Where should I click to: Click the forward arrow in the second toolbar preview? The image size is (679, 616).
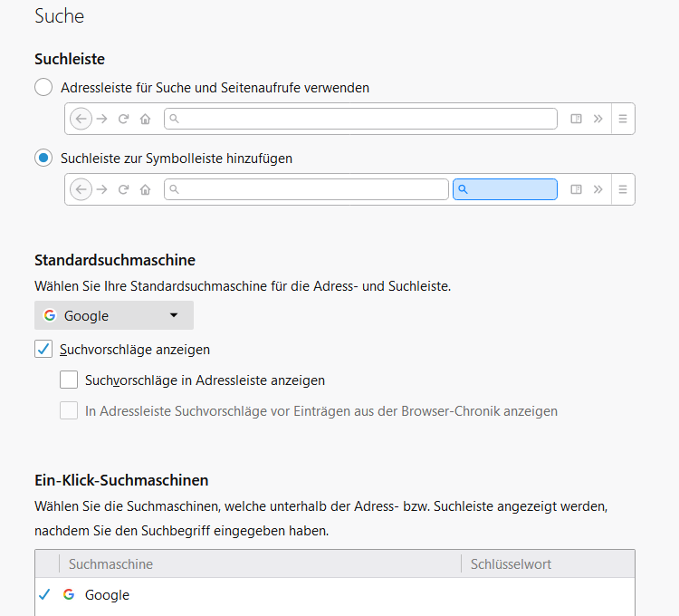click(102, 189)
